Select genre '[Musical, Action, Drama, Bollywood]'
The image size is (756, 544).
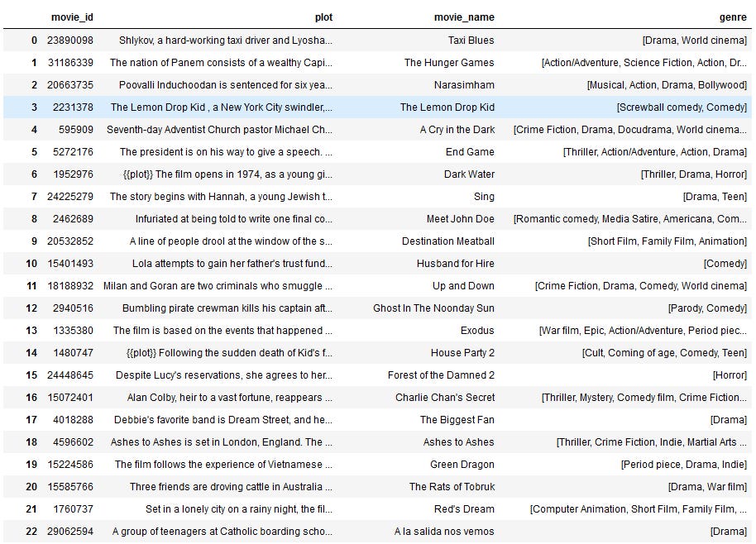(x=667, y=85)
